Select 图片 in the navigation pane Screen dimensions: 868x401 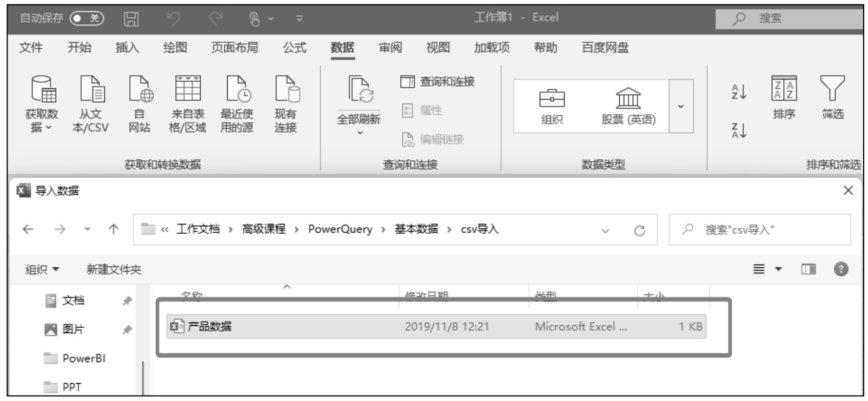point(73,329)
